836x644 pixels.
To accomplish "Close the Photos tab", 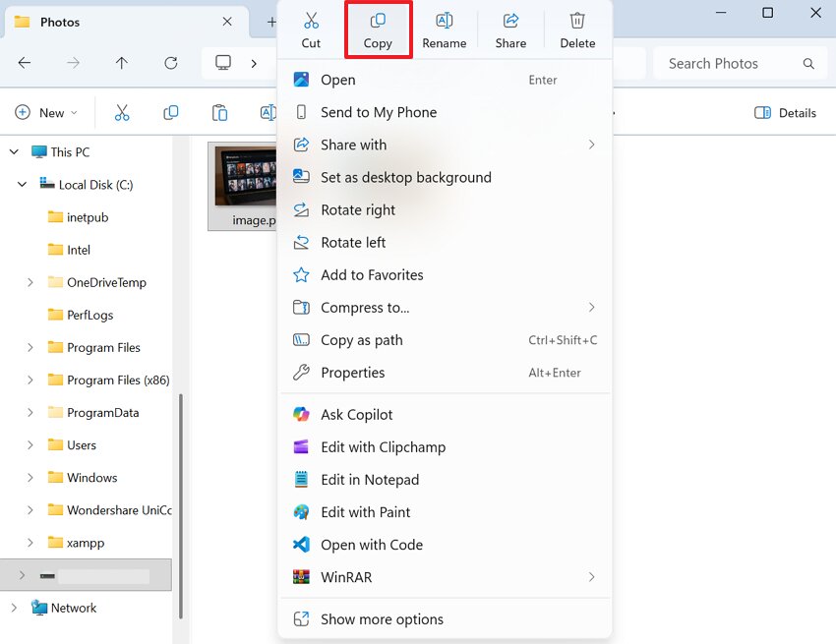I will [x=227, y=22].
